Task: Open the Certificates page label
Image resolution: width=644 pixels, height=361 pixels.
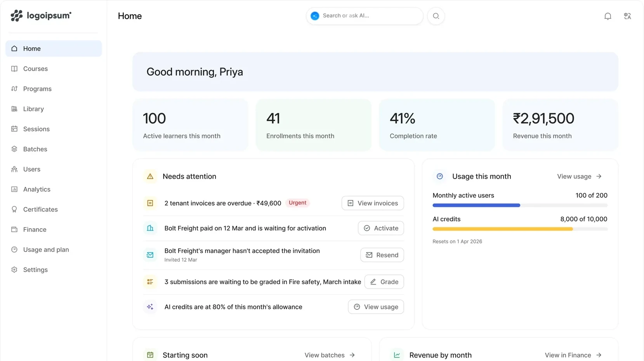Action: pyautogui.click(x=40, y=209)
